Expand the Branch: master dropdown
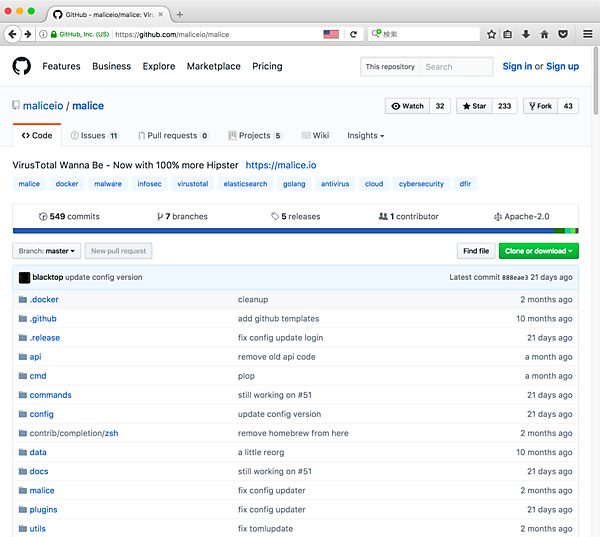This screenshot has height=537, width=600. click(46, 251)
